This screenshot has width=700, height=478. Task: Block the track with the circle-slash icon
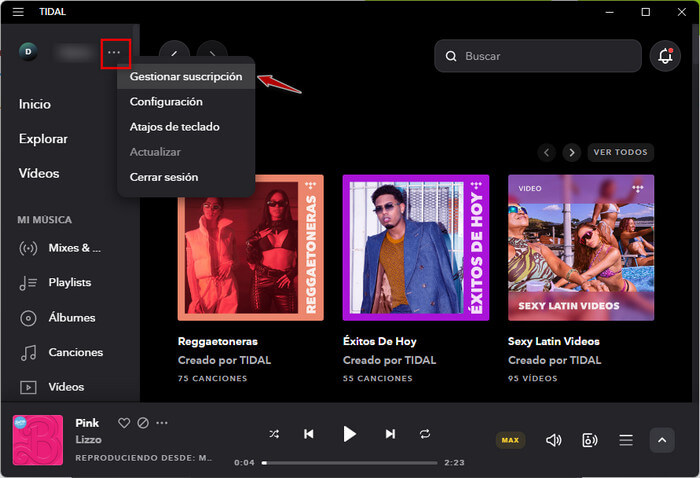click(143, 423)
